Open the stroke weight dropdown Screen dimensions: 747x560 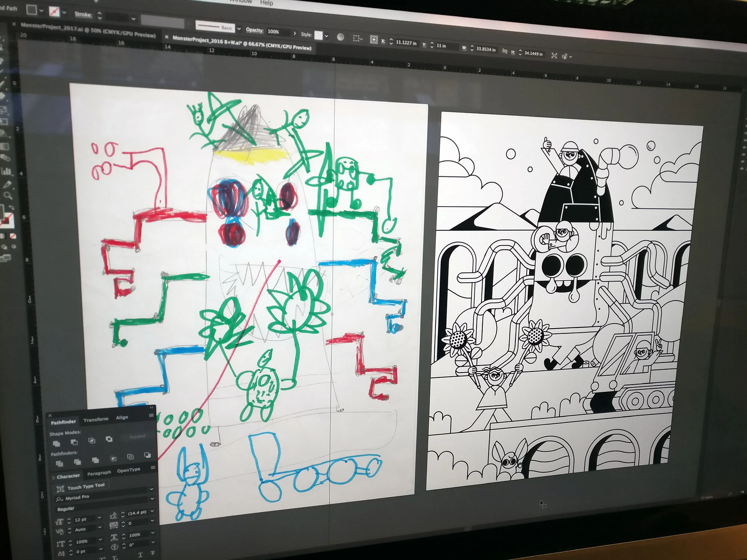133,19
